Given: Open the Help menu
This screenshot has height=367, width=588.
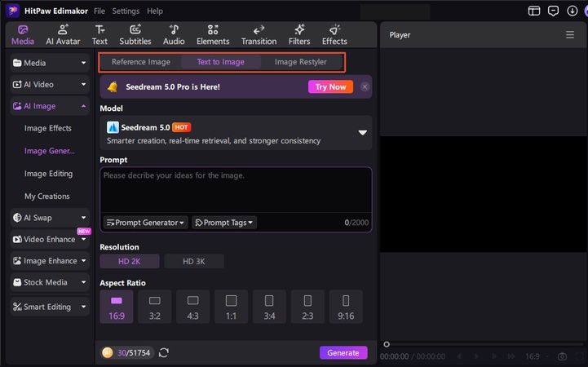Looking at the screenshot, I should pos(155,11).
